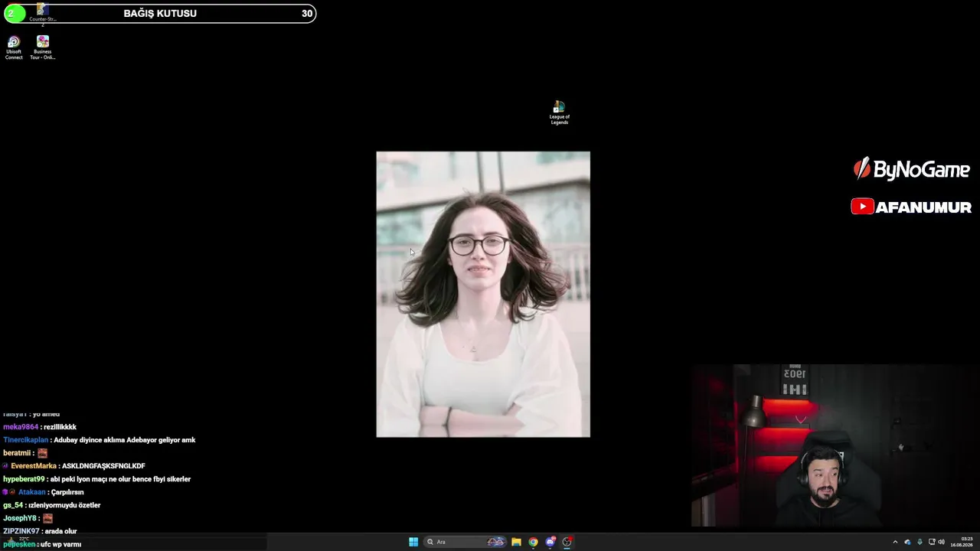Click the badge beside EverestMarka's name
980x551 pixels.
click(x=5, y=466)
